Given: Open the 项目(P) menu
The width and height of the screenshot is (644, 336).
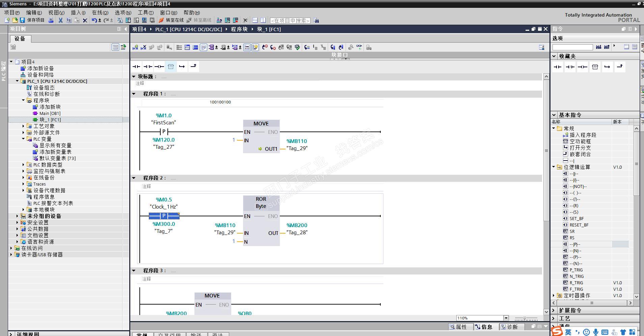Looking at the screenshot, I should click(x=12, y=13).
